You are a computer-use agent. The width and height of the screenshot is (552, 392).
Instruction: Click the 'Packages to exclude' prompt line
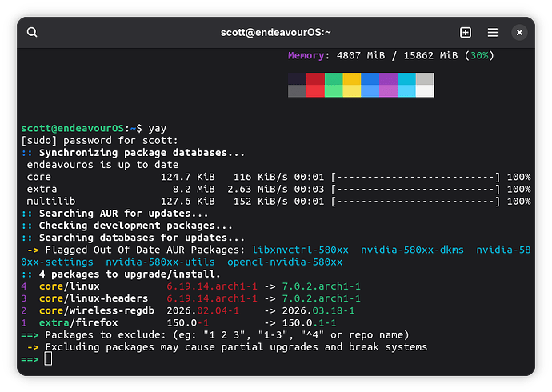(215, 335)
